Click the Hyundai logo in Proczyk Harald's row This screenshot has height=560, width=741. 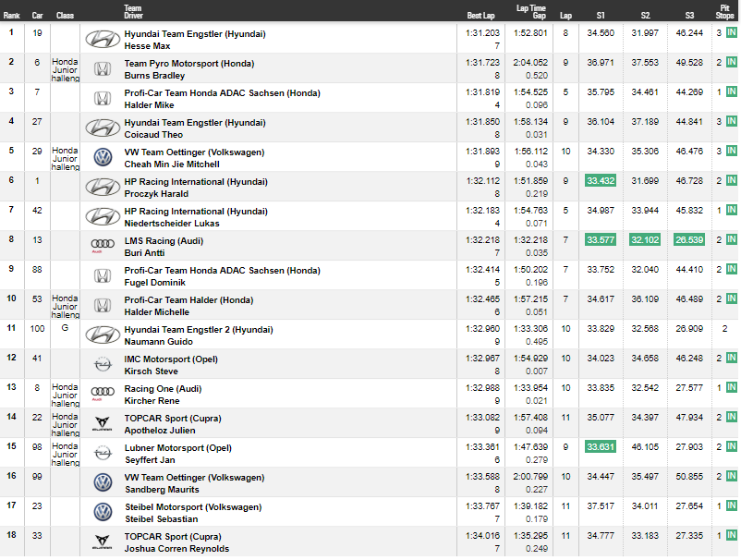pos(103,188)
